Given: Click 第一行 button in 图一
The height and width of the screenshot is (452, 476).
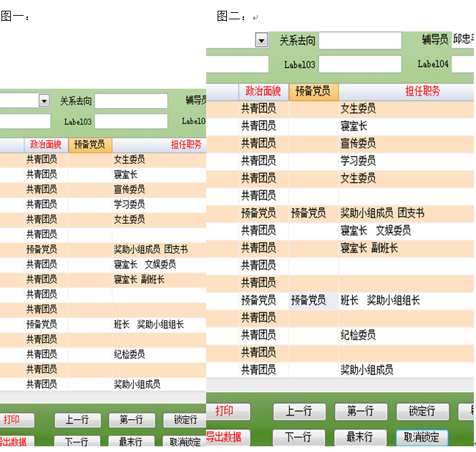Looking at the screenshot, I should 132,420.
